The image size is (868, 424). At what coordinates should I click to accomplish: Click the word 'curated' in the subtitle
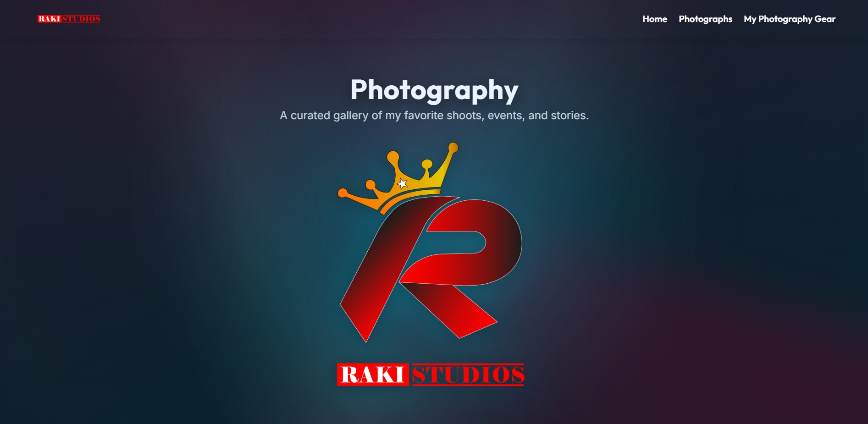pyautogui.click(x=310, y=116)
